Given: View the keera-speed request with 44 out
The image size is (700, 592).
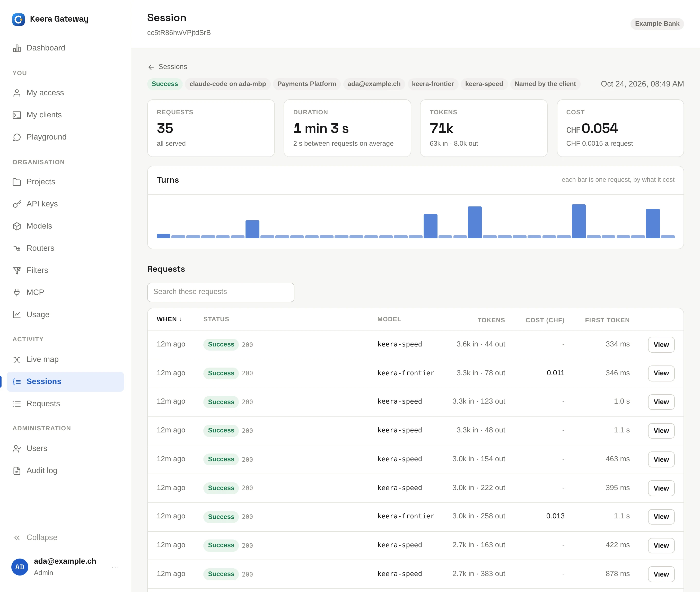Looking at the screenshot, I should point(661,345).
